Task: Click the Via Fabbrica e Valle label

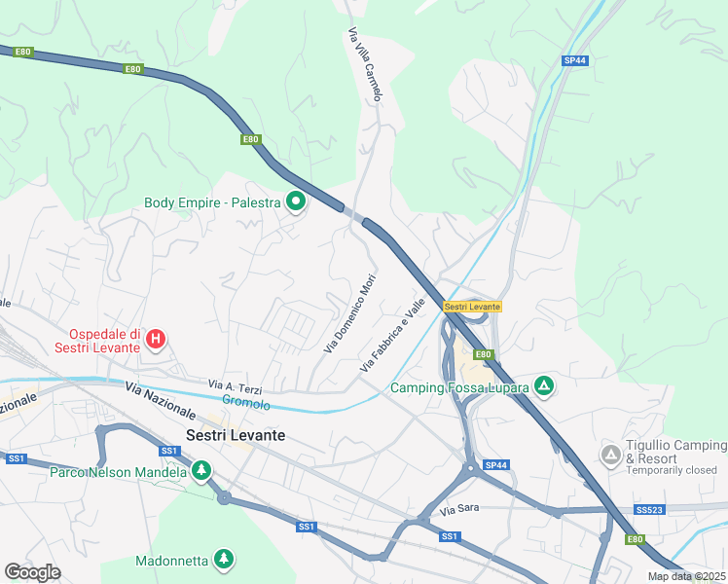Action: click(392, 335)
